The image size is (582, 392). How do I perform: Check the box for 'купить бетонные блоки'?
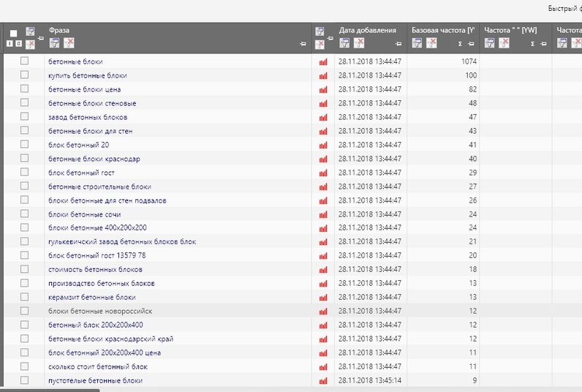(24, 75)
